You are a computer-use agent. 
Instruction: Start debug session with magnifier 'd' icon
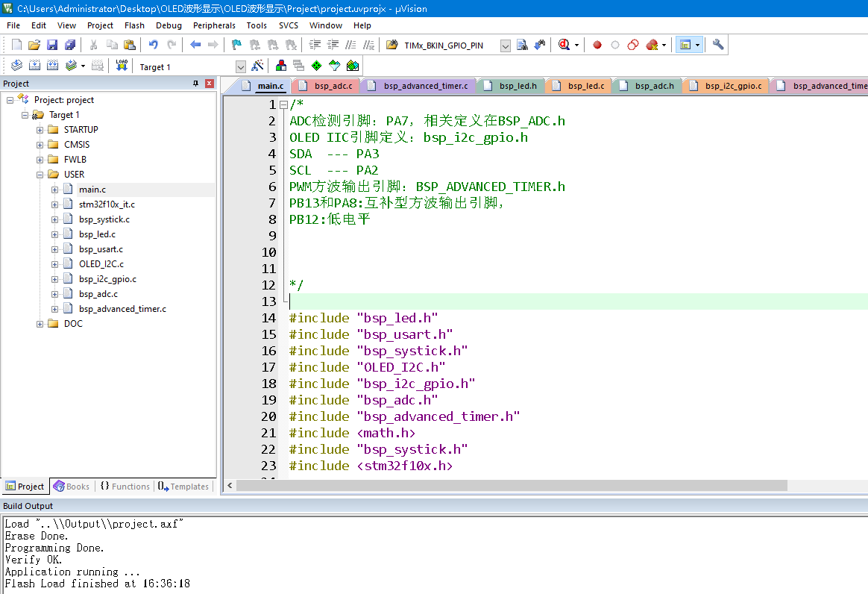click(564, 45)
